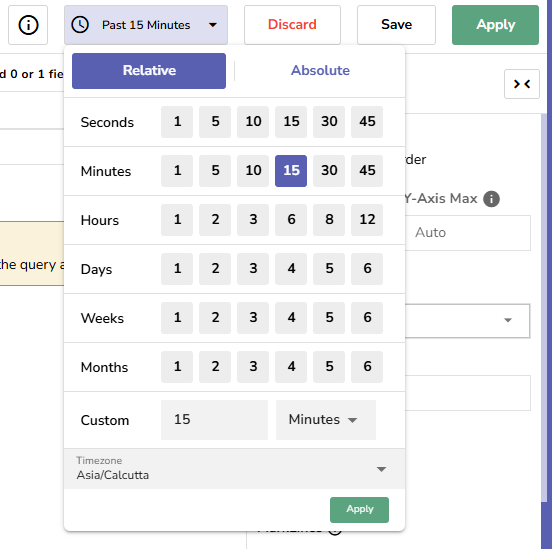Click the Y-Axis Max Auto input field
This screenshot has height=549, width=552.
[x=468, y=233]
